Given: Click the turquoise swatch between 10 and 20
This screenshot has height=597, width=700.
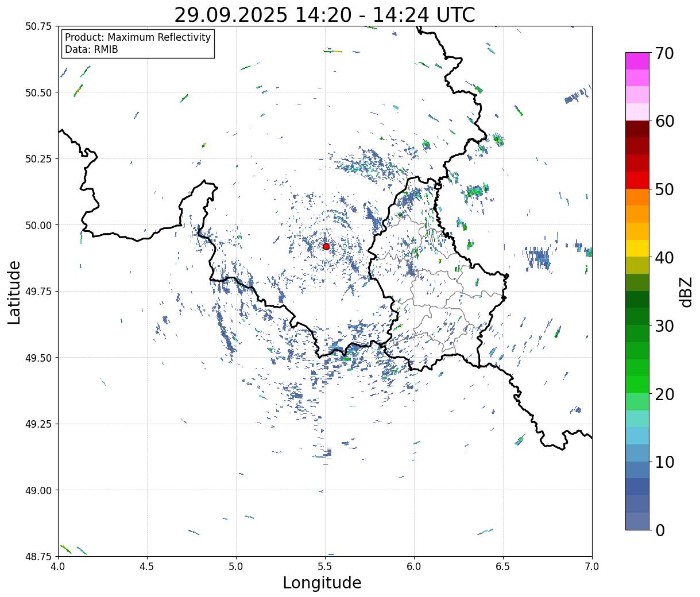Looking at the screenshot, I should pyautogui.click(x=637, y=418).
